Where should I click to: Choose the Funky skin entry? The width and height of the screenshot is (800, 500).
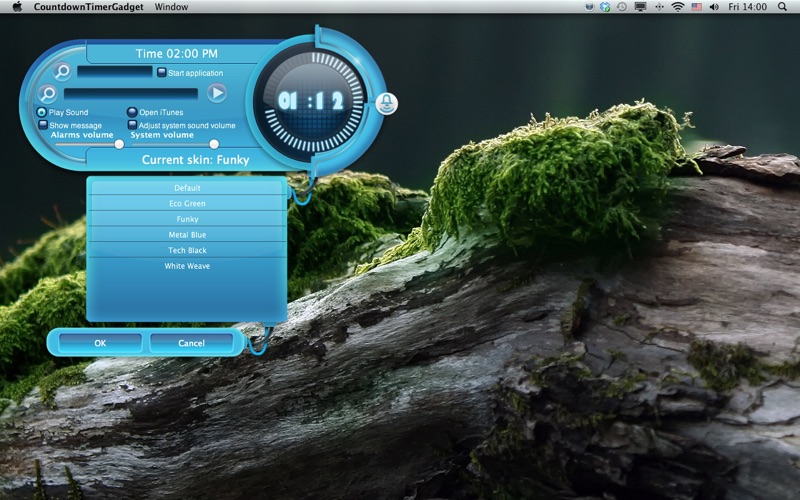[x=187, y=219]
